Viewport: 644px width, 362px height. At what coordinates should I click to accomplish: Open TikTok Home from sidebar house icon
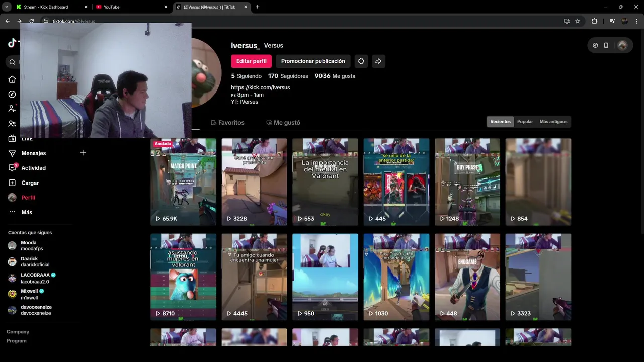tap(12, 79)
